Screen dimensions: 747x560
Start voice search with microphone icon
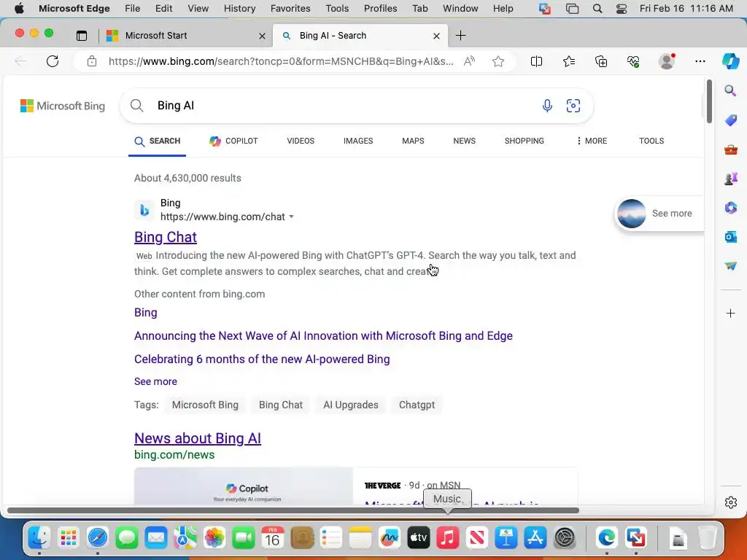click(547, 106)
